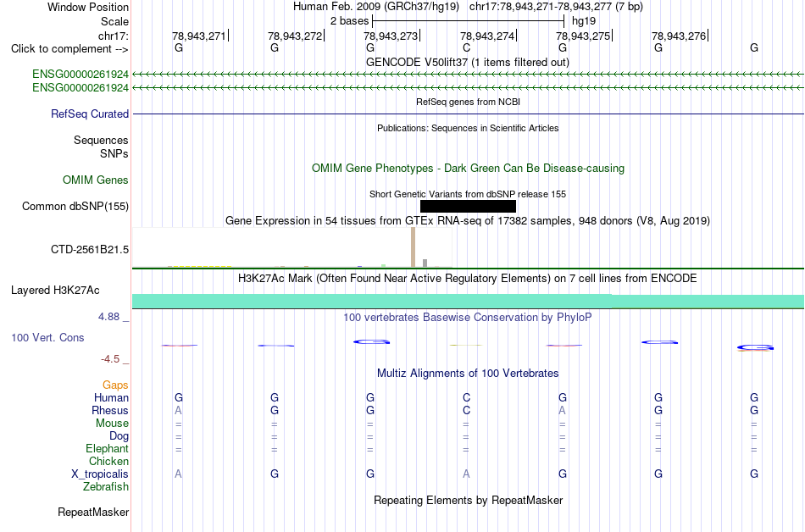The image size is (805, 532).
Task: Click the -4.5 PhyloP lower limit value
Action: pyautogui.click(x=110, y=358)
